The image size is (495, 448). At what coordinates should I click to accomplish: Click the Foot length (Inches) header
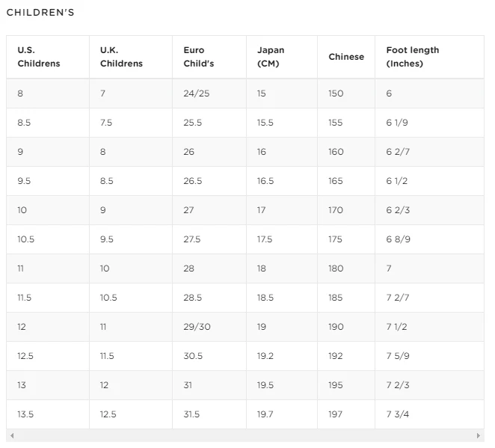(x=413, y=57)
